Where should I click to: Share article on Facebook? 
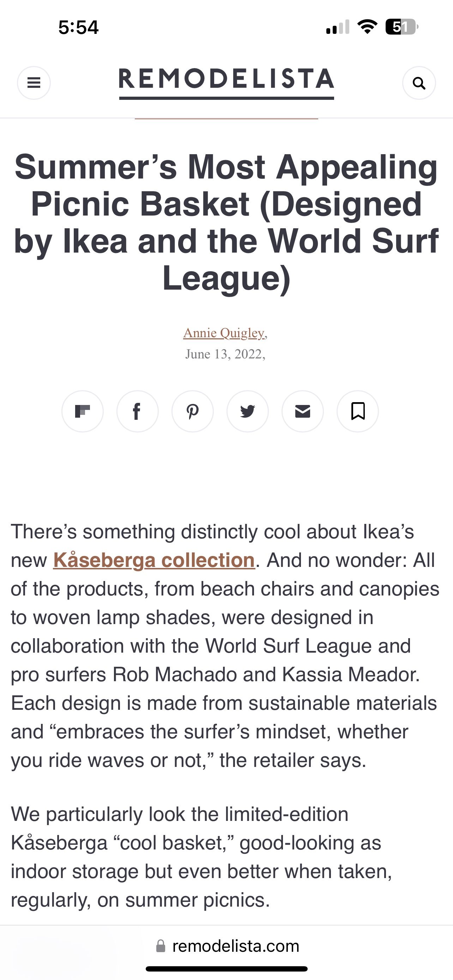(x=137, y=411)
